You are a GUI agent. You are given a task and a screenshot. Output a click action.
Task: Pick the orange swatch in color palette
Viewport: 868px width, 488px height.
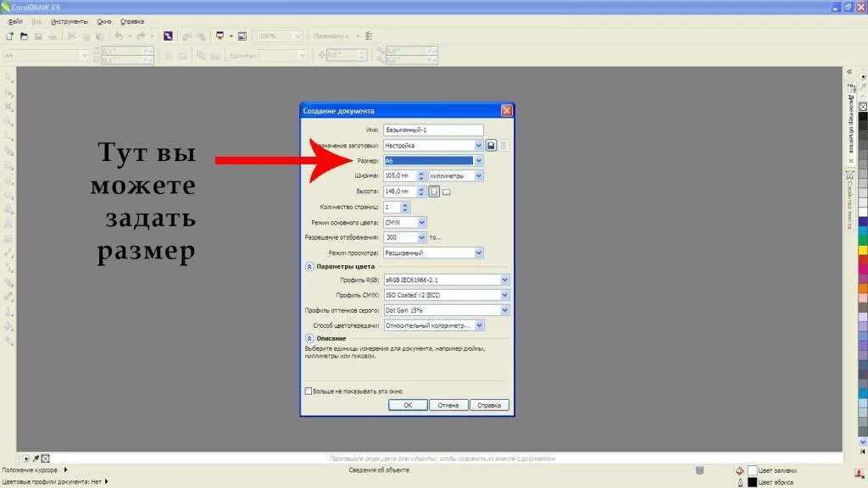click(x=863, y=288)
